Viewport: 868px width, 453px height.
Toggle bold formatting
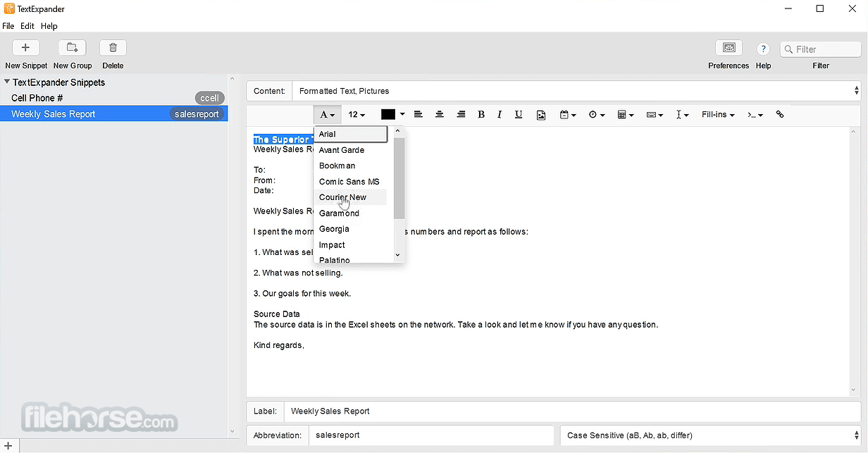click(481, 114)
